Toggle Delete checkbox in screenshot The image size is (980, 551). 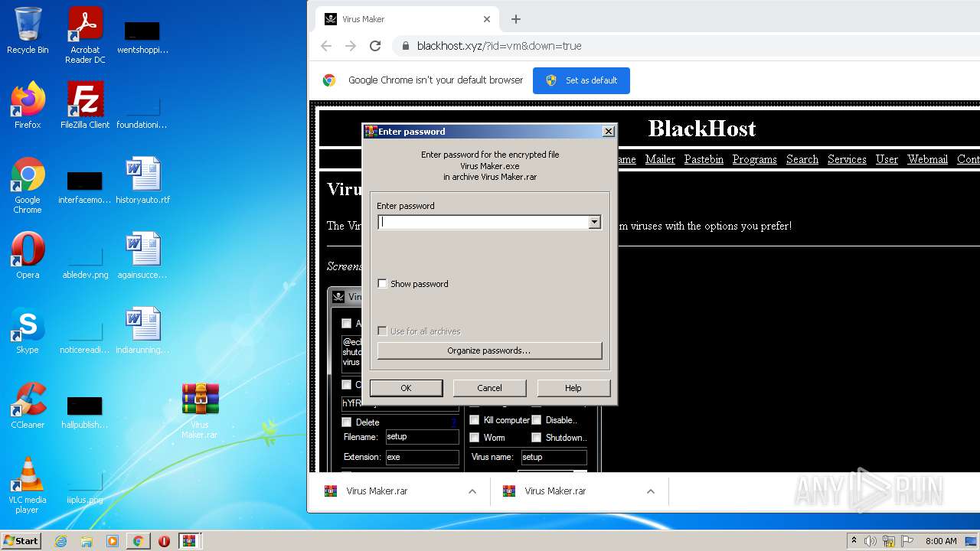(x=346, y=422)
